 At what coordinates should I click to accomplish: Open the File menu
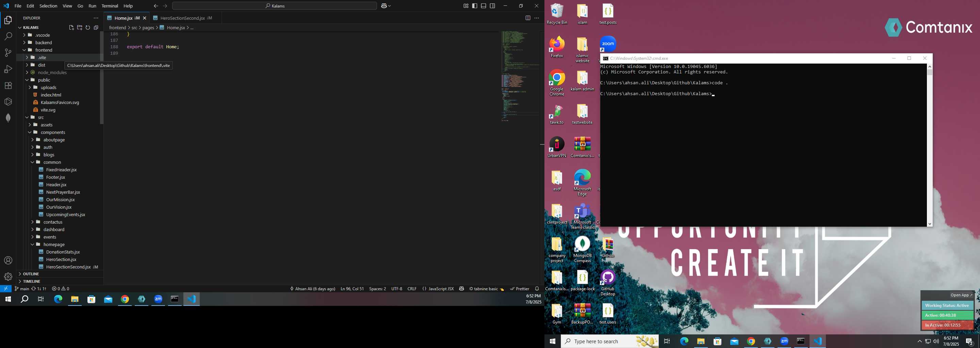point(18,6)
